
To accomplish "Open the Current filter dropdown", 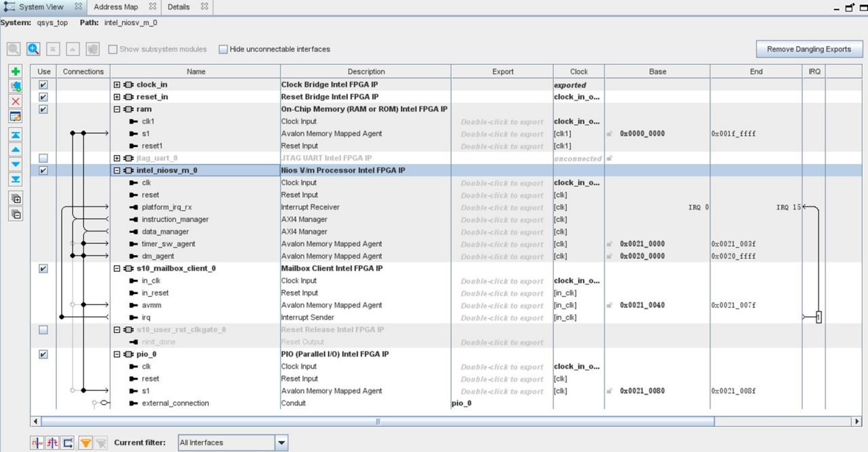I will [233, 443].
